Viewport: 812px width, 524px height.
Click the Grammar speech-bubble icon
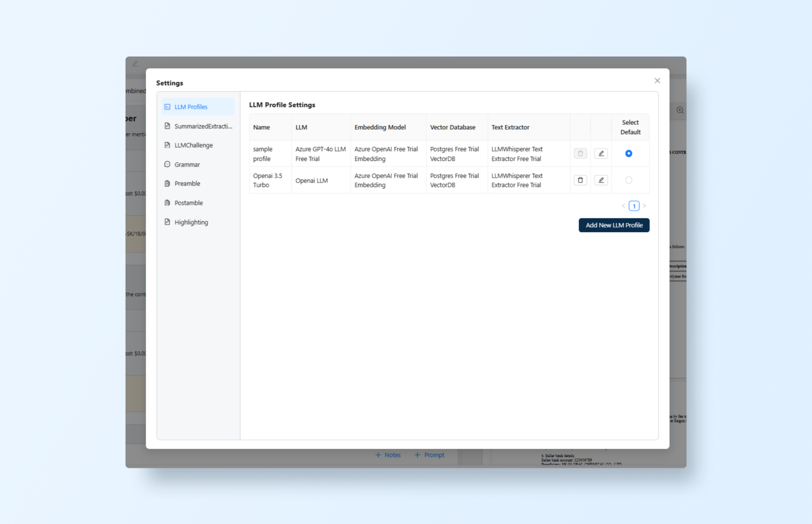point(167,164)
